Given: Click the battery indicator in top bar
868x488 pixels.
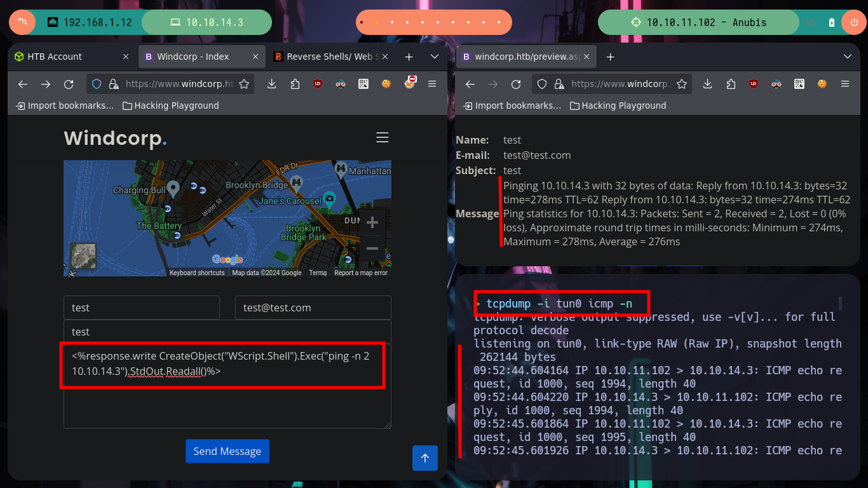Looking at the screenshot, I should tap(832, 22).
